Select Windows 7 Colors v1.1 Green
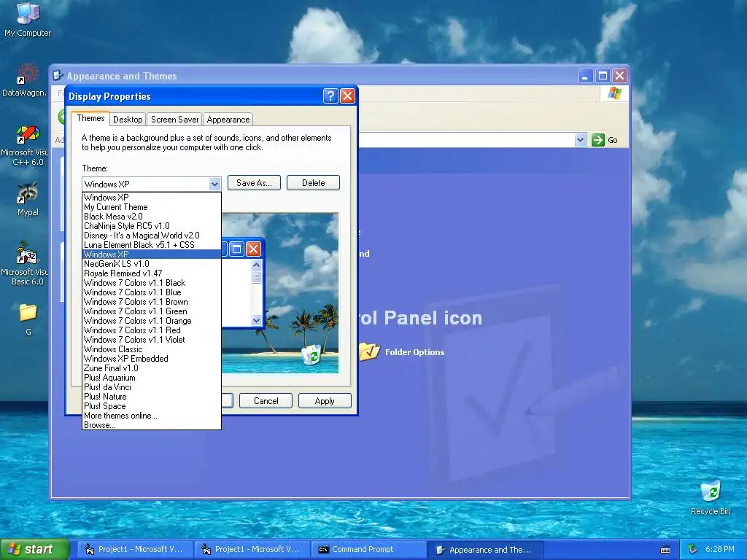747x560 pixels. coord(152,311)
